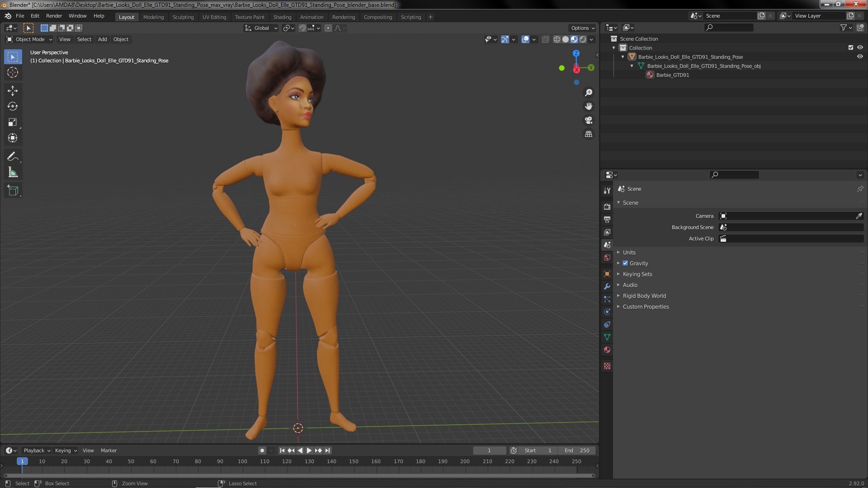
Task: Select the Cursor tool in toolbar
Action: 13,72
